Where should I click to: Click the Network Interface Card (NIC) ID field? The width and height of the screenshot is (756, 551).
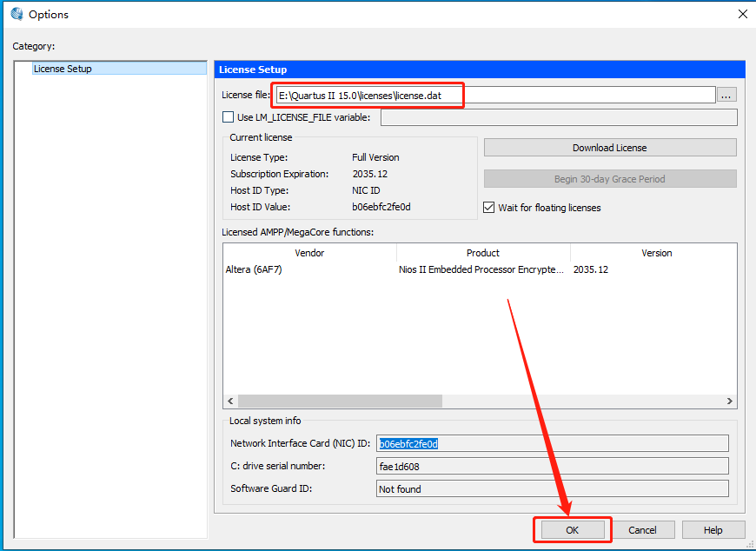[553, 443]
